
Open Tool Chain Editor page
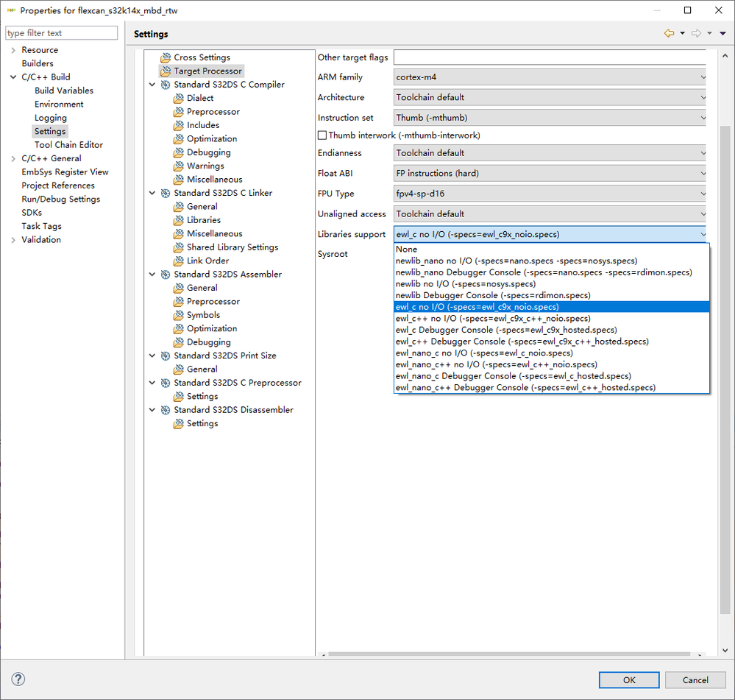[68, 145]
